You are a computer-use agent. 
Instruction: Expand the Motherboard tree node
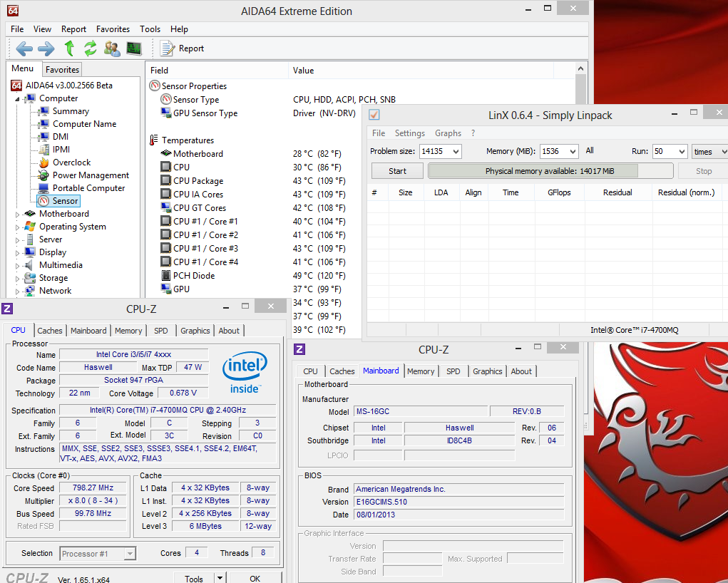19,214
